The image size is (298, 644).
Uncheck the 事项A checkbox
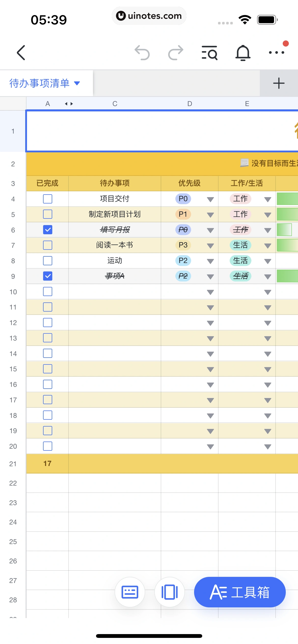(x=48, y=276)
